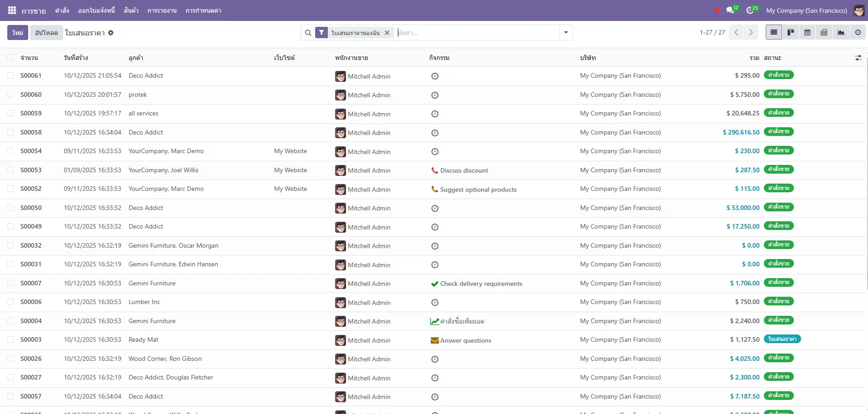Open the การรายงาน menu

[162, 10]
